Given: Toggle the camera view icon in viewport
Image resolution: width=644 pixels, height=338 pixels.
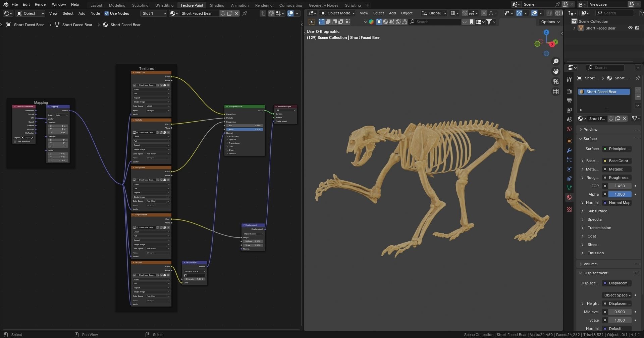Looking at the screenshot, I should [x=556, y=81].
